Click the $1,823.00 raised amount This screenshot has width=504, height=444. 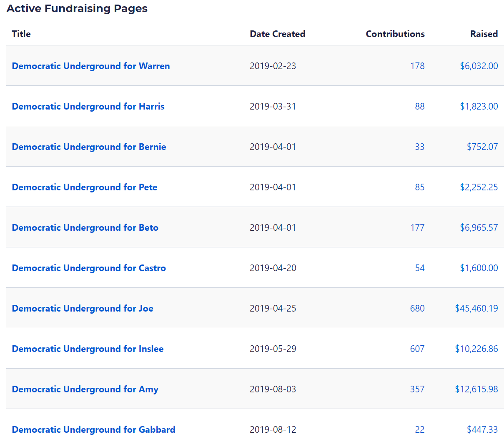pyautogui.click(x=479, y=106)
